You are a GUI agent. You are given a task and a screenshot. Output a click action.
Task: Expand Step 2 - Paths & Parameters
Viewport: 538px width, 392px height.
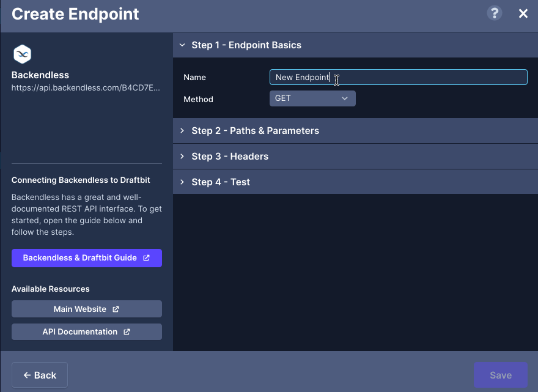(x=355, y=131)
